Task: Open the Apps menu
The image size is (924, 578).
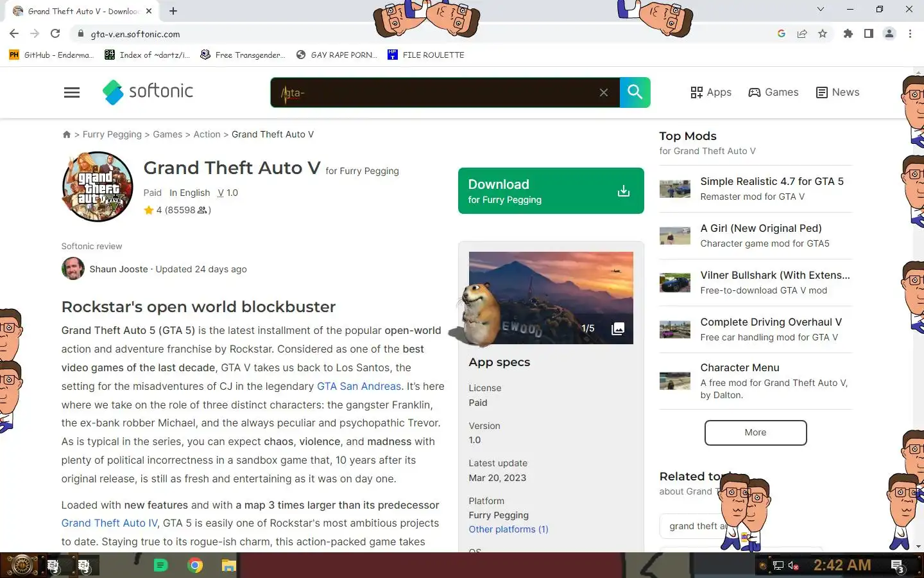Action: [711, 92]
